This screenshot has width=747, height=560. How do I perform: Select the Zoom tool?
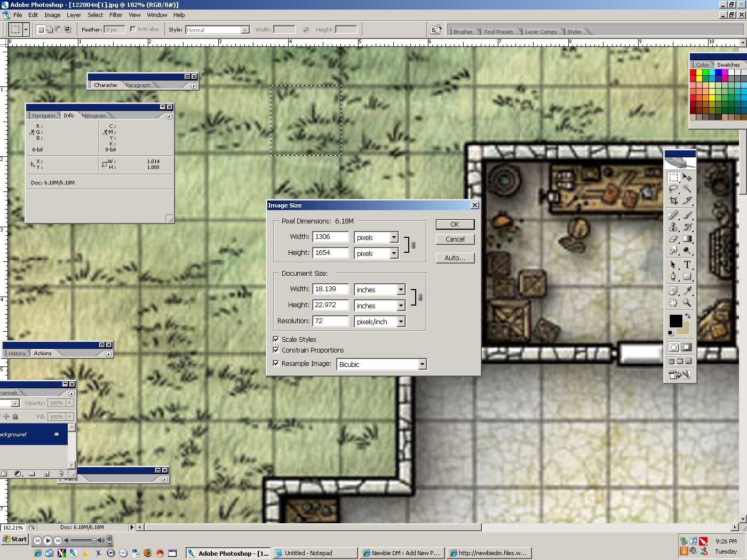[x=688, y=302]
